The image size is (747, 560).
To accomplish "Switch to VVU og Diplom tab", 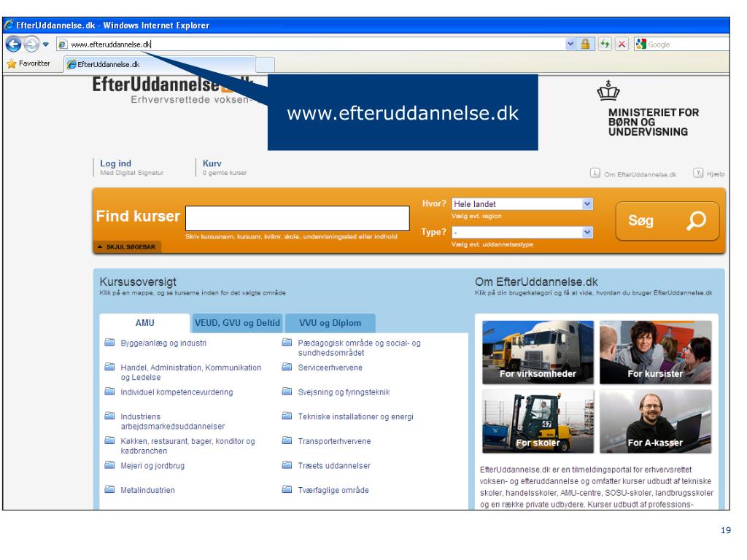I will pyautogui.click(x=330, y=323).
